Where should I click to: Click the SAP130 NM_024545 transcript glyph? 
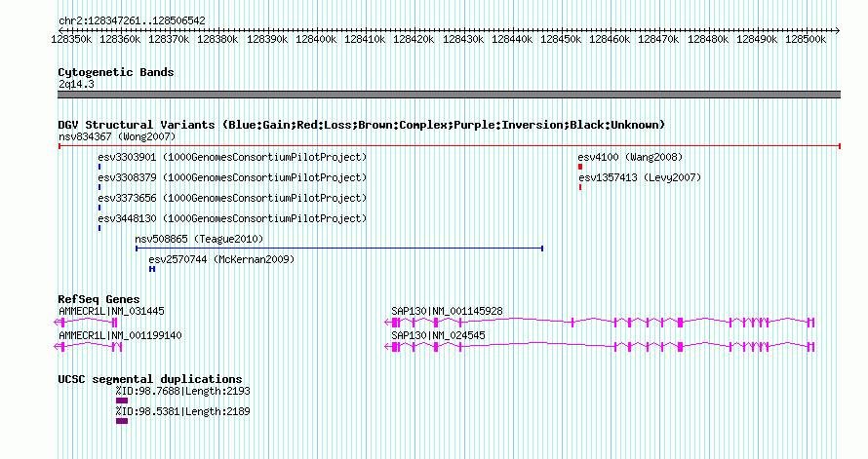tap(600, 347)
